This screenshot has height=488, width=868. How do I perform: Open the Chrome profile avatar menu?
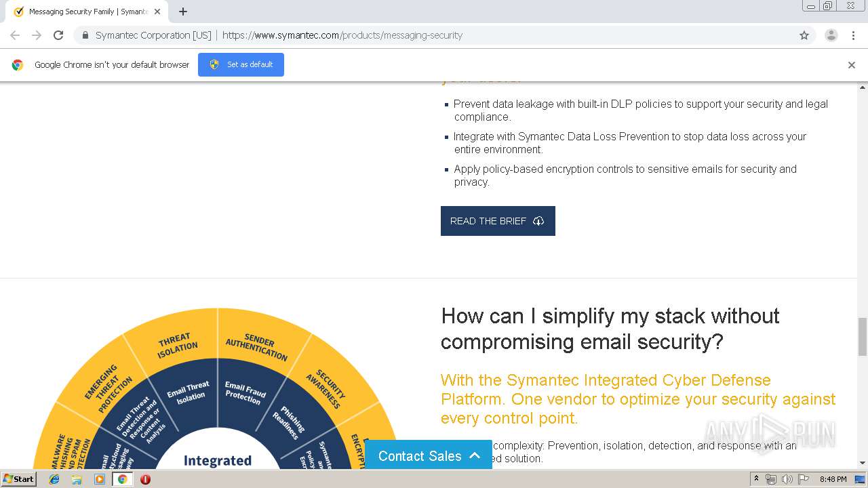(831, 35)
